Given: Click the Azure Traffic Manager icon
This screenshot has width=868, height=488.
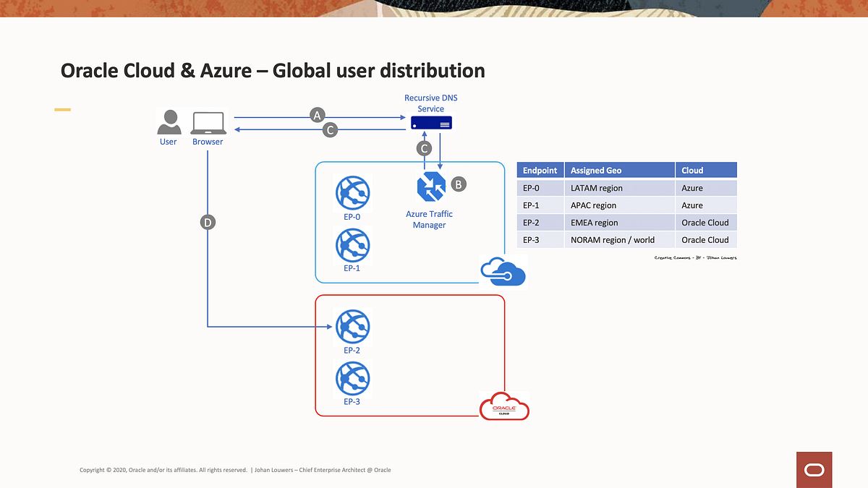Looking at the screenshot, I should click(x=430, y=187).
